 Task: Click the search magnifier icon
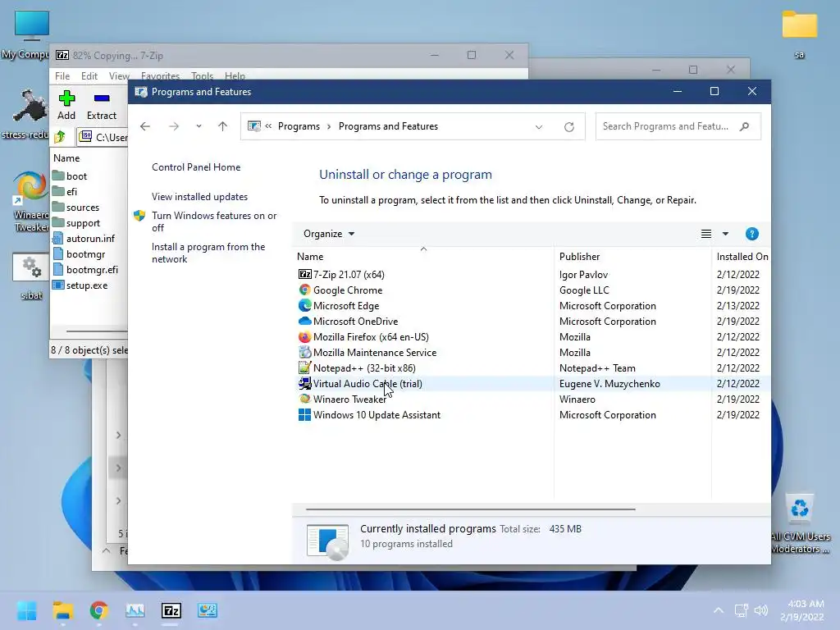click(744, 126)
